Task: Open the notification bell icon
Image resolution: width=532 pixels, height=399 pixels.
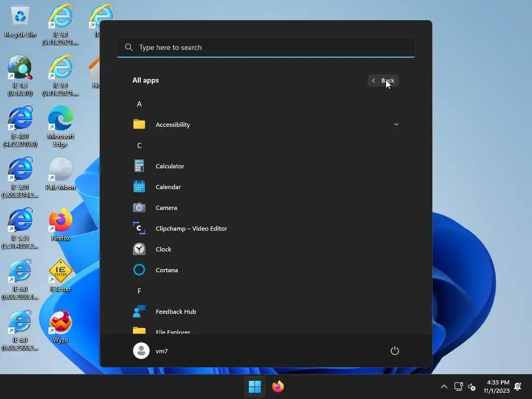Action: click(x=518, y=387)
